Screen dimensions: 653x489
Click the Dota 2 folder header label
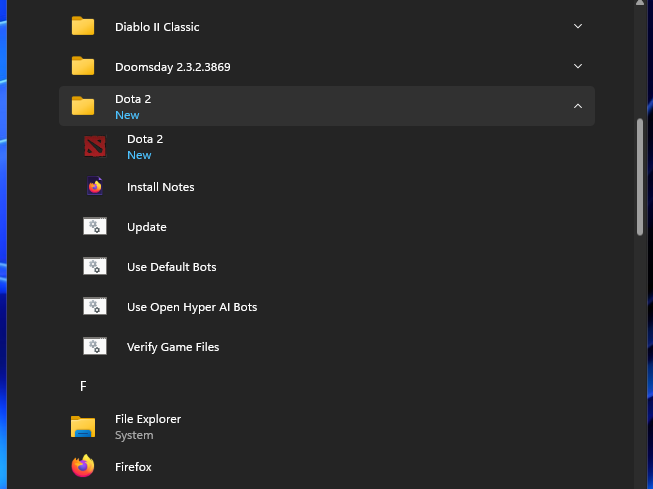tap(133, 99)
